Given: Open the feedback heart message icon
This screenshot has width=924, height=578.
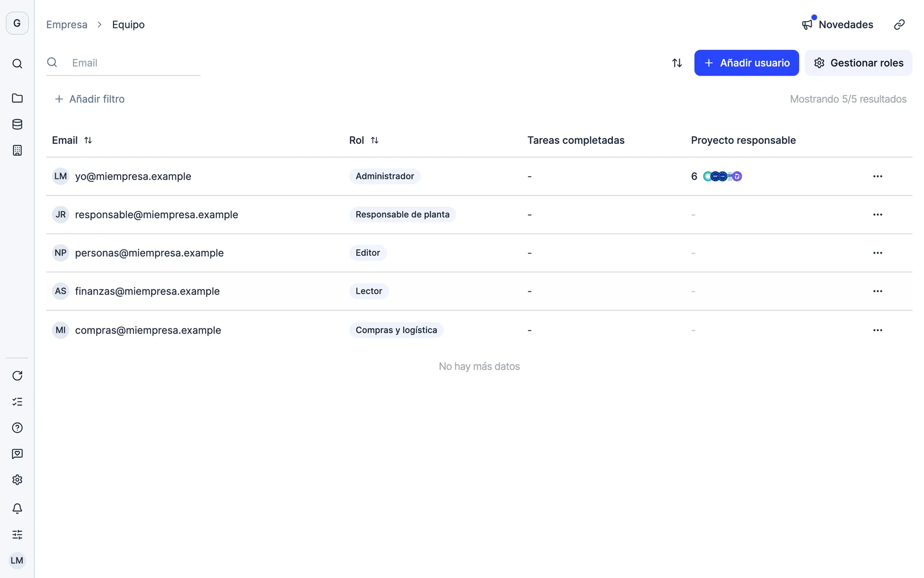Looking at the screenshot, I should pos(17,454).
